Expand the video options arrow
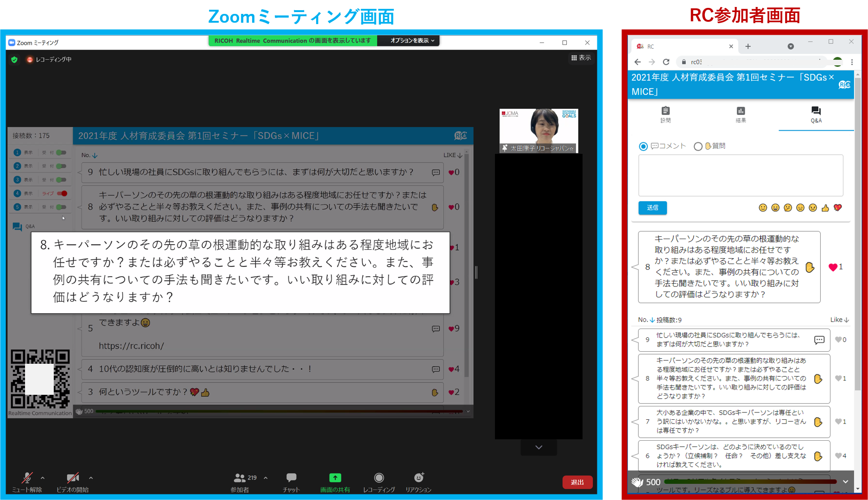The width and height of the screenshot is (868, 500). [91, 478]
